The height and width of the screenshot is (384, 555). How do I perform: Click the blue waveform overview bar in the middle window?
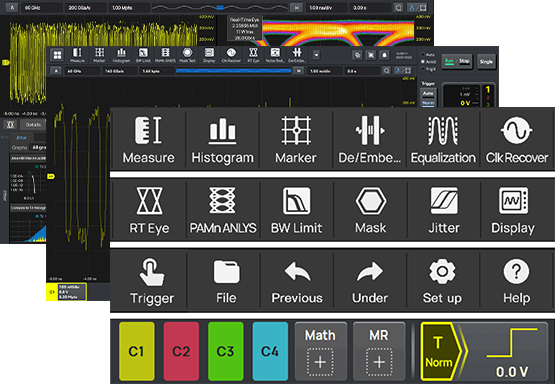pyautogui.click(x=234, y=71)
